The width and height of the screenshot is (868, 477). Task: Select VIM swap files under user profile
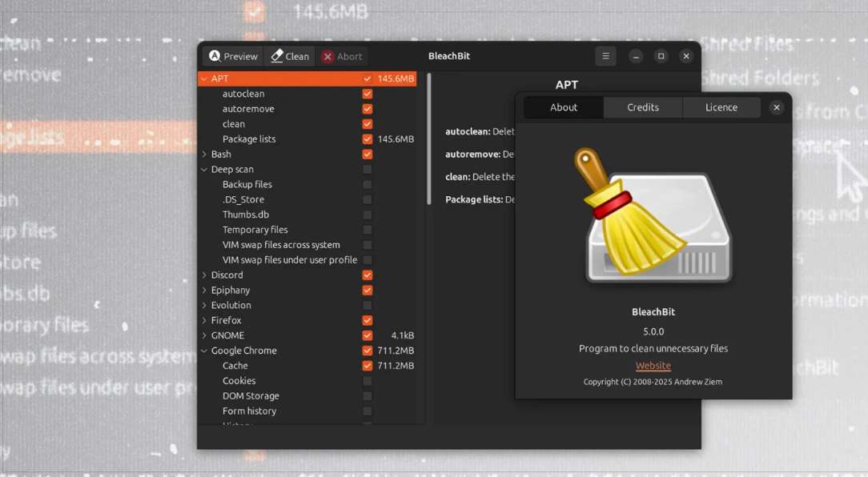pos(307,259)
